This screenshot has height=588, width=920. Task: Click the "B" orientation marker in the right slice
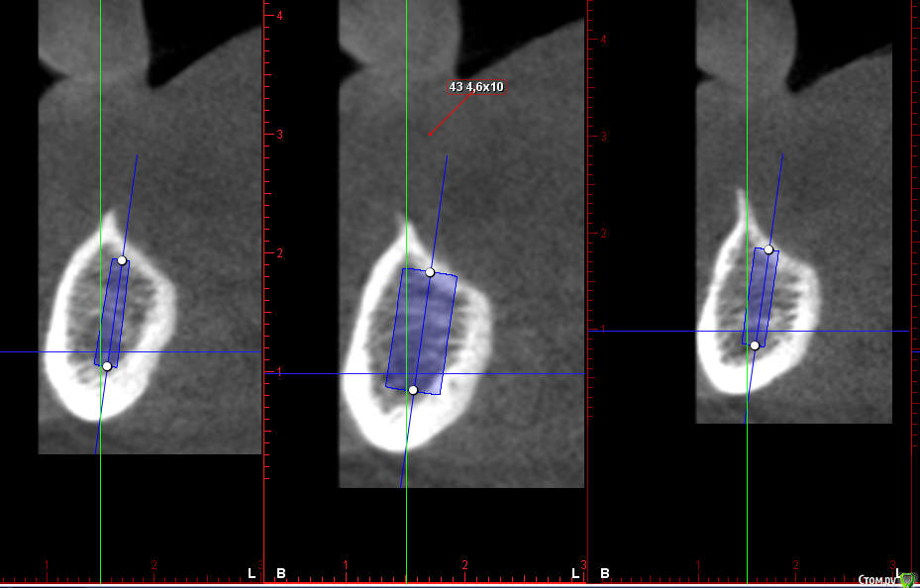[x=604, y=573]
